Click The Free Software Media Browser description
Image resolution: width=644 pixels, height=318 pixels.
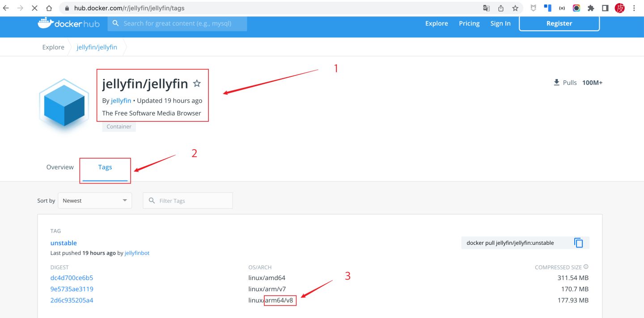pyautogui.click(x=152, y=113)
